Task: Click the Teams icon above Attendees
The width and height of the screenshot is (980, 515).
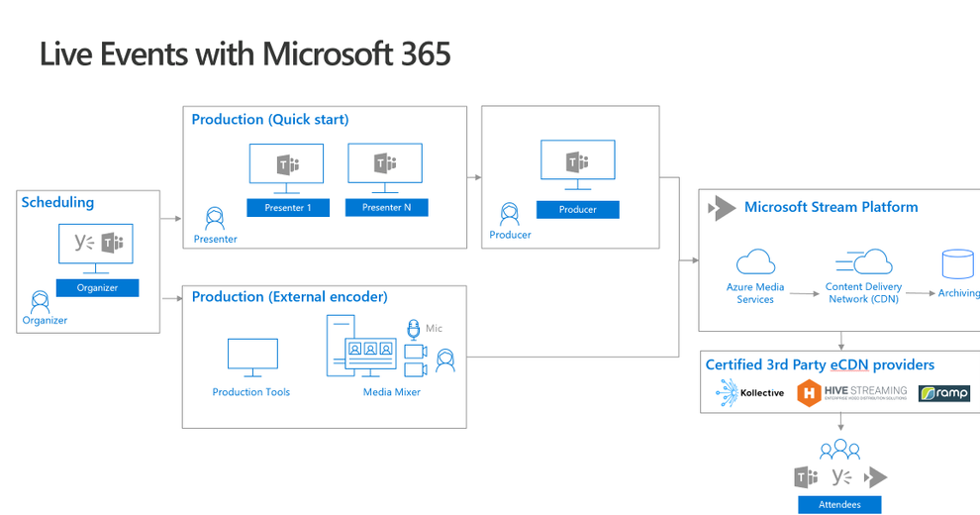Action: 806,477
